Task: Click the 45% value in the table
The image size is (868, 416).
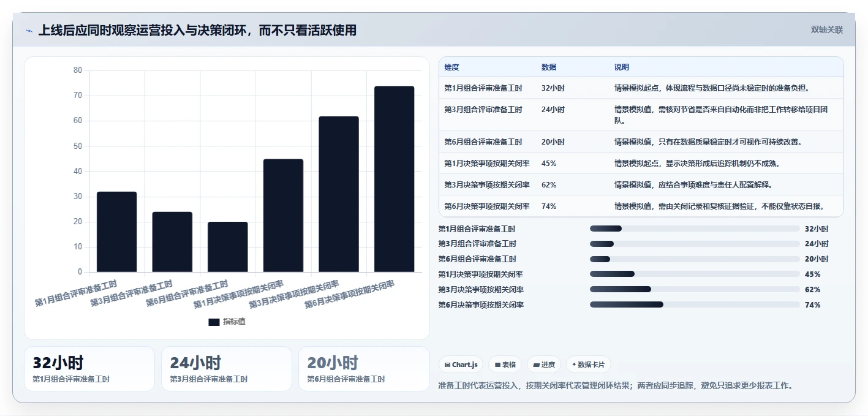Action: coord(549,164)
